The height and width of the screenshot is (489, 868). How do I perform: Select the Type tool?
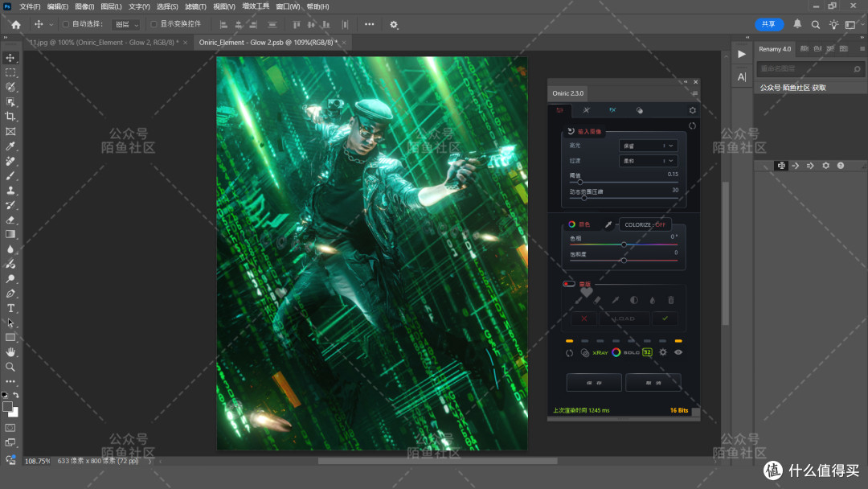pyautogui.click(x=10, y=308)
